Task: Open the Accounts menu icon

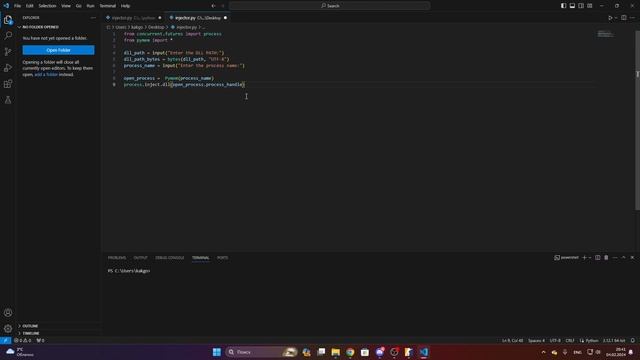Action: click(x=8, y=313)
